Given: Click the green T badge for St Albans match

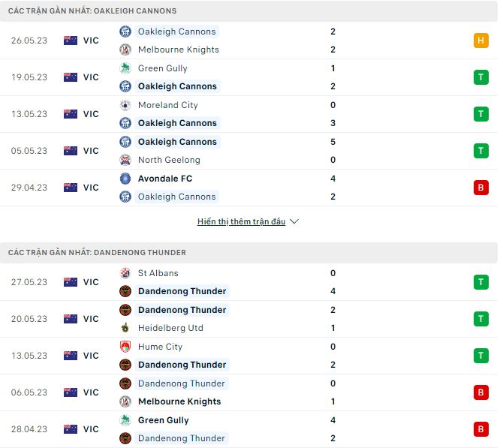Looking at the screenshot, I should (x=480, y=282).
